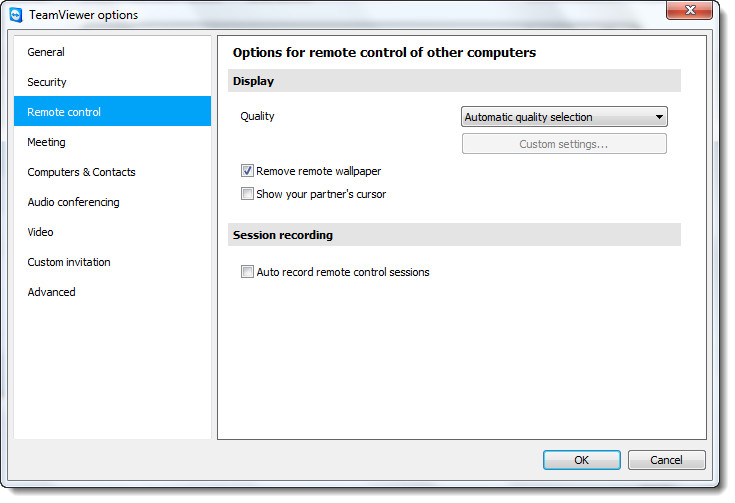
Task: Close the TeamViewer options window
Action: [x=689, y=10]
